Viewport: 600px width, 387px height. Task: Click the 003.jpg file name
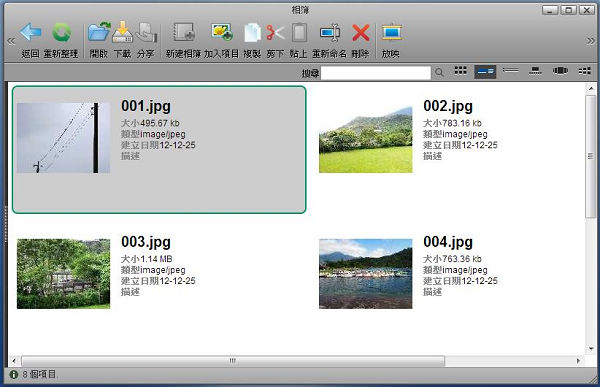pos(146,242)
